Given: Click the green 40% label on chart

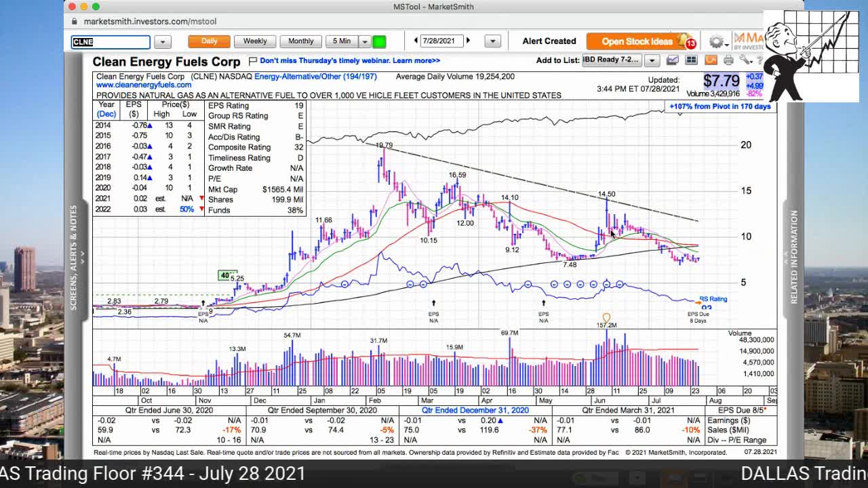Looking at the screenshot, I should (x=226, y=275).
